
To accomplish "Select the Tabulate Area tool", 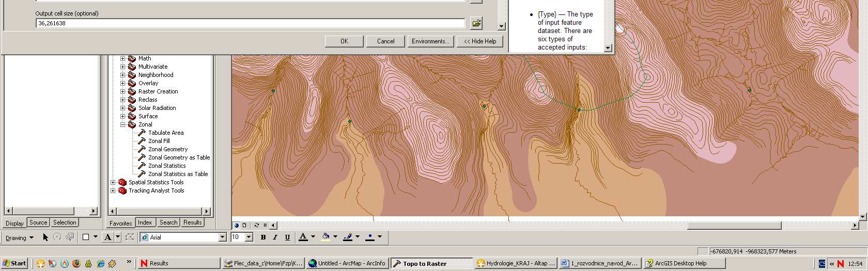I will [166, 133].
